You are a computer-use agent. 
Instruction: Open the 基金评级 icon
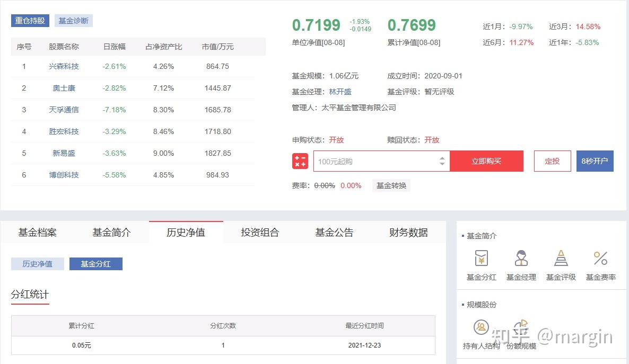click(561, 265)
